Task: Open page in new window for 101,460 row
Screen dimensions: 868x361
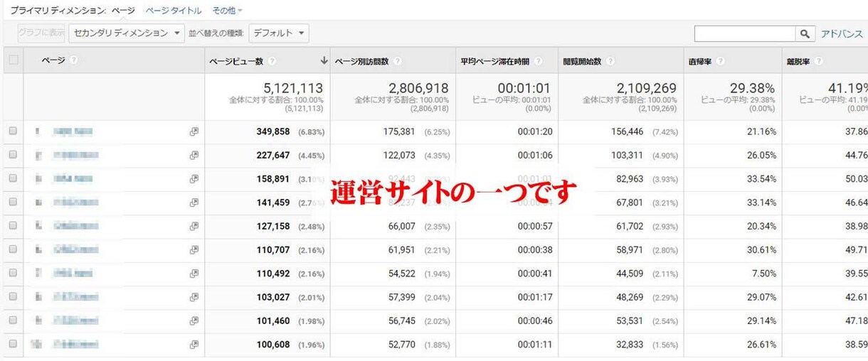Action: pyautogui.click(x=194, y=321)
